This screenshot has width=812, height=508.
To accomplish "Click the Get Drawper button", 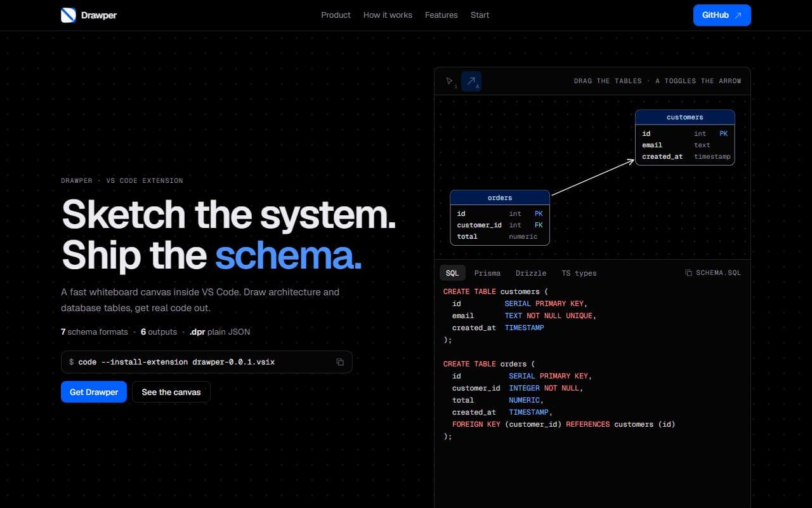I will [x=94, y=392].
